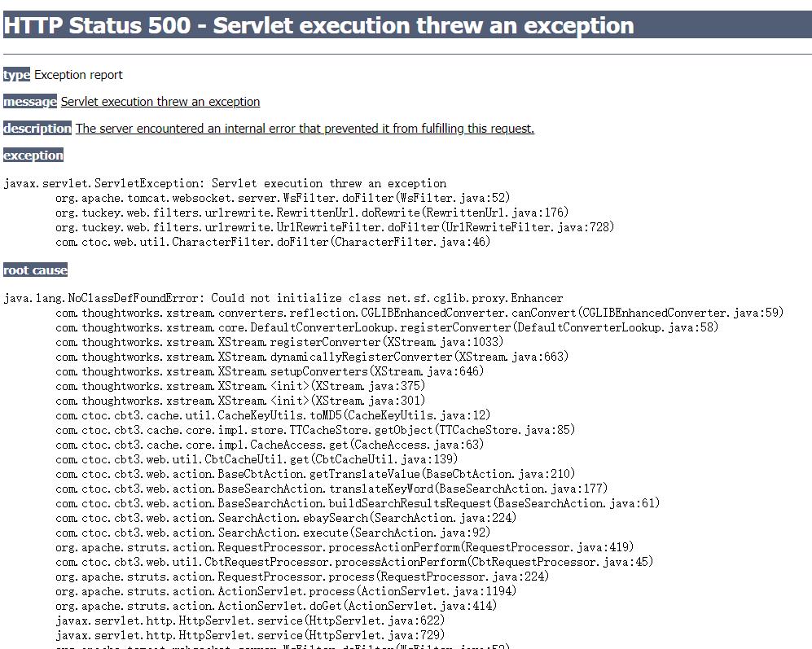Click the 'message' label
This screenshot has height=649, width=812.
30,102
